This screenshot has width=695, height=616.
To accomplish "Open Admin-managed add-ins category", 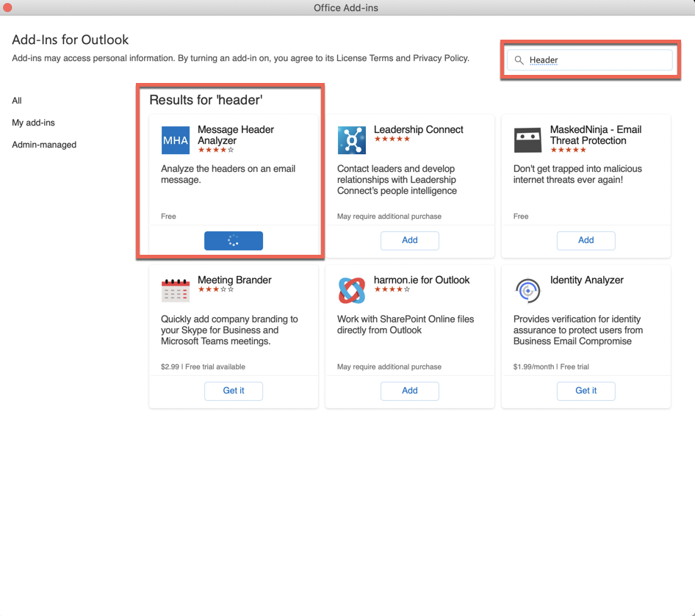I will tap(44, 145).
